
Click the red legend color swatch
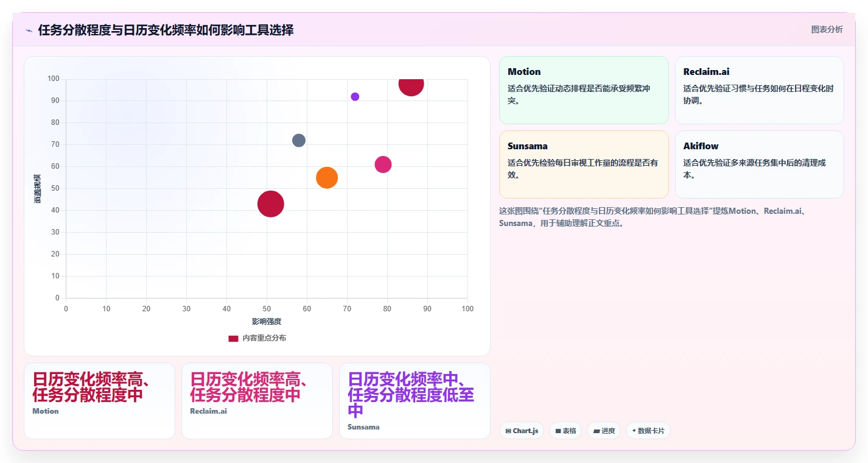[233, 339]
